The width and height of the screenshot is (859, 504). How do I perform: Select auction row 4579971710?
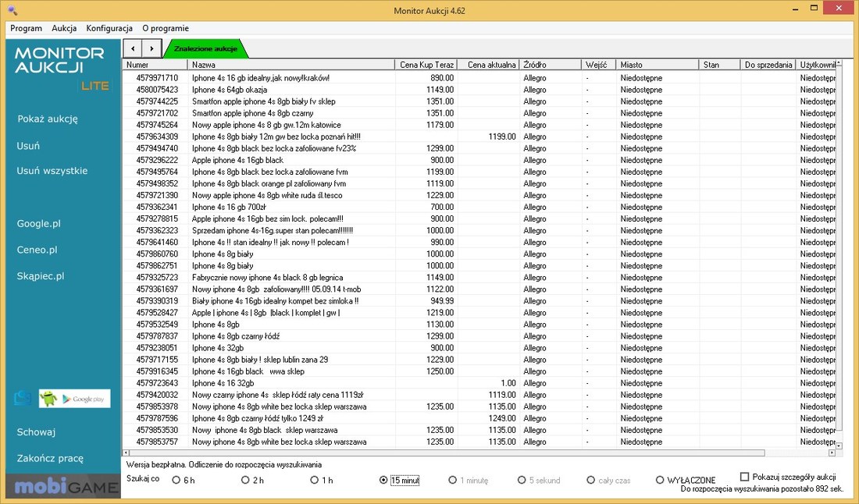click(x=479, y=78)
